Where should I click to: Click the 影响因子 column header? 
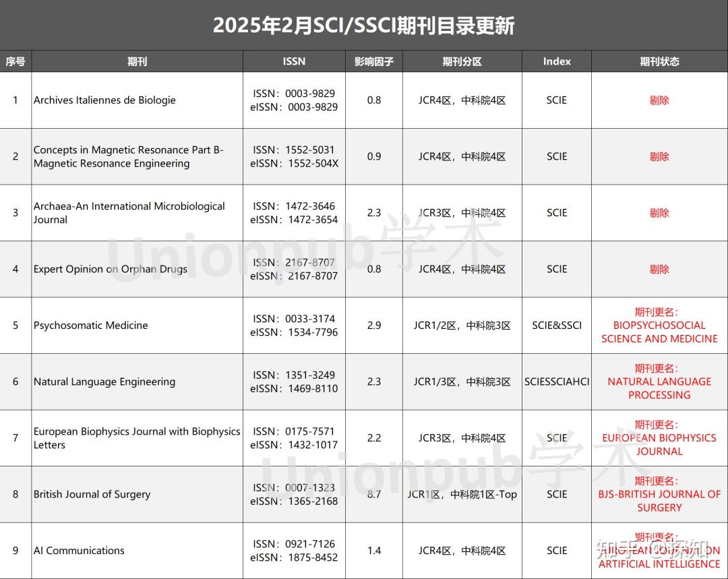(x=373, y=61)
